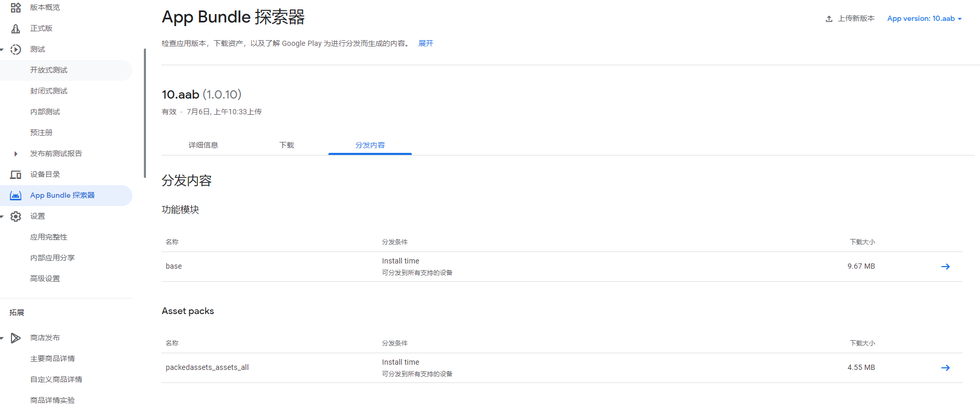Select the 分发内容 tab
The image size is (980, 408).
pyautogui.click(x=370, y=145)
